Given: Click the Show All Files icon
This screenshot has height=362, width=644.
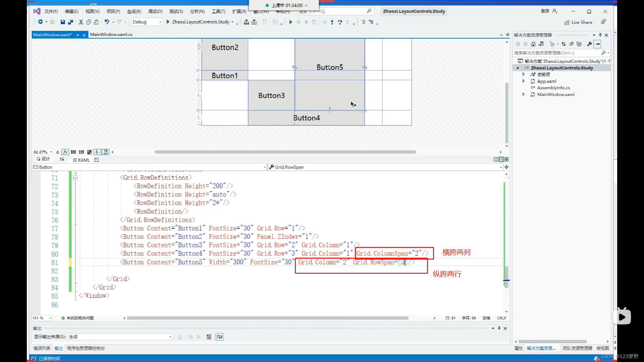Looking at the screenshot, I should (x=579, y=44).
